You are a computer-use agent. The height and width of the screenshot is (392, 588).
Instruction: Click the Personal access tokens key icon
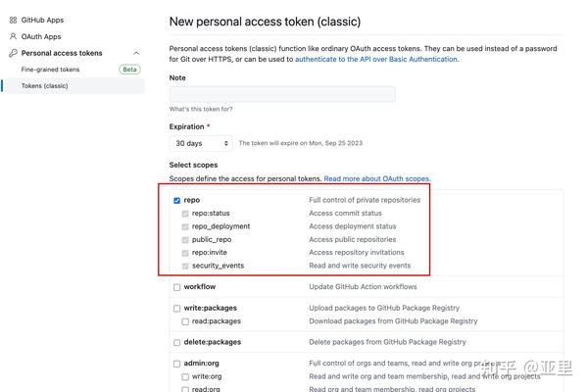tap(13, 53)
